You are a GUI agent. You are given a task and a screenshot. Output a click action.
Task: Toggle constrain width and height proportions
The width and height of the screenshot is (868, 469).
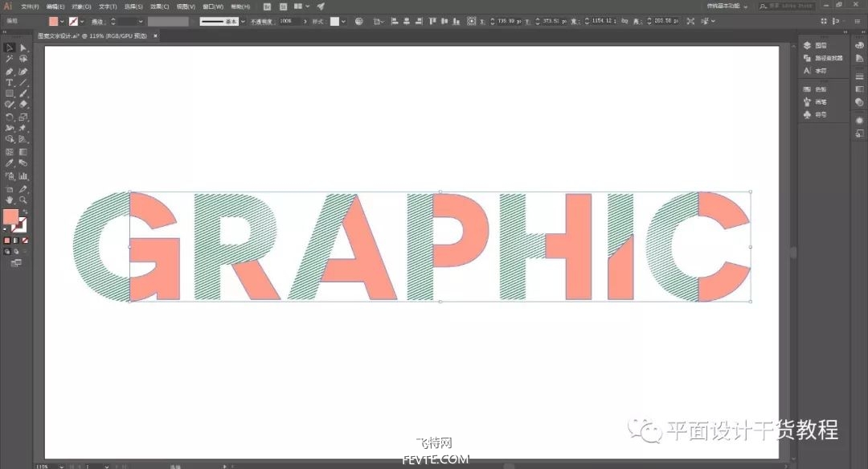pyautogui.click(x=624, y=21)
